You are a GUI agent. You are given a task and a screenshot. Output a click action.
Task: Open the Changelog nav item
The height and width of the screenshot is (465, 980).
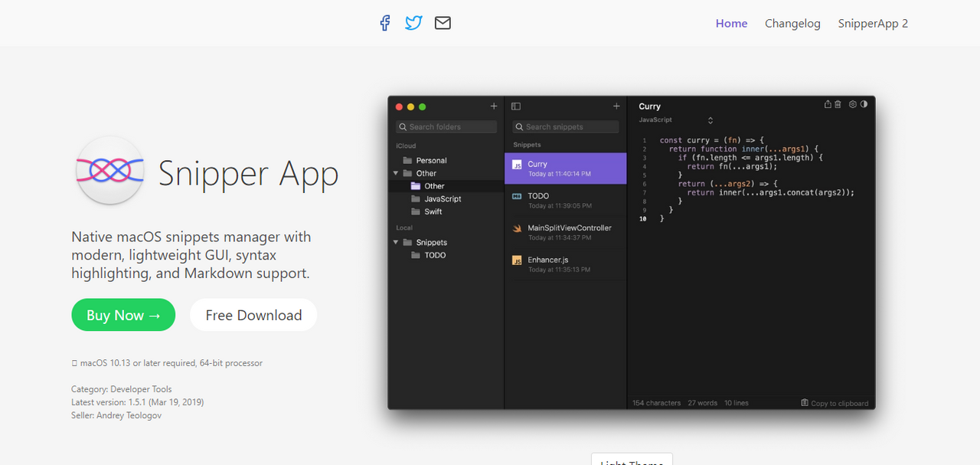pos(792,23)
